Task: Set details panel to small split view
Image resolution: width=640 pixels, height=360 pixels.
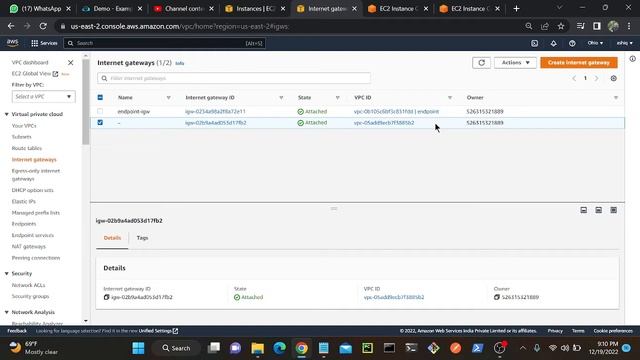Action: (584, 210)
